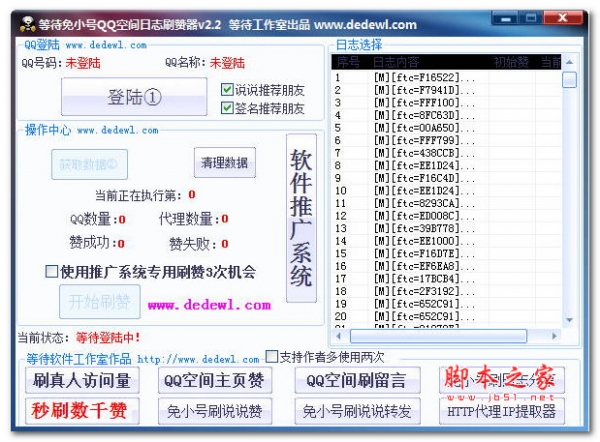Image resolution: width=600 pixels, height=442 pixels.
Task: Click the 等待登陆中! status text
Action: (x=108, y=337)
